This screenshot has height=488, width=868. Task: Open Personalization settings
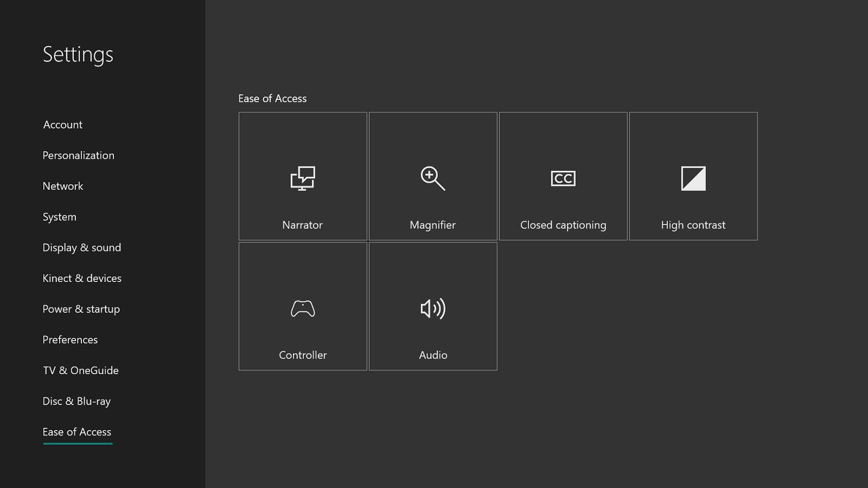78,155
